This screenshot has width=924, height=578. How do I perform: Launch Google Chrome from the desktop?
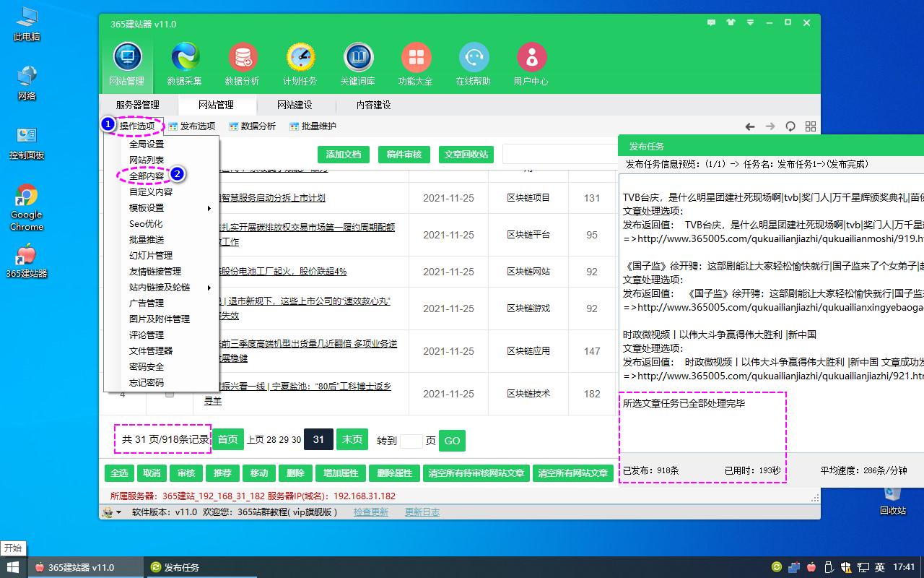(x=27, y=208)
